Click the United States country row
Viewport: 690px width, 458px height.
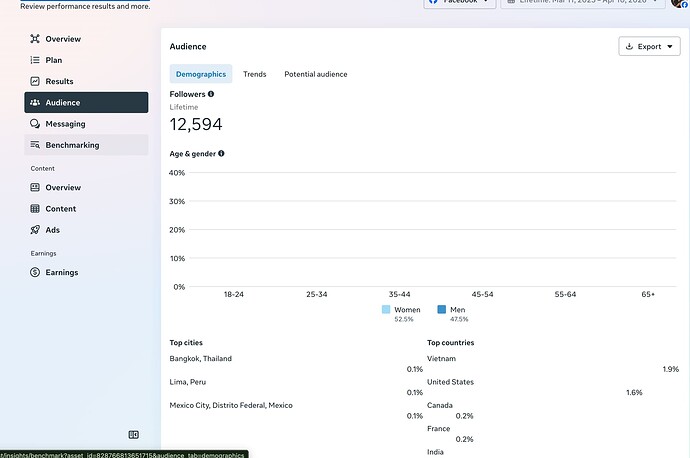point(553,387)
